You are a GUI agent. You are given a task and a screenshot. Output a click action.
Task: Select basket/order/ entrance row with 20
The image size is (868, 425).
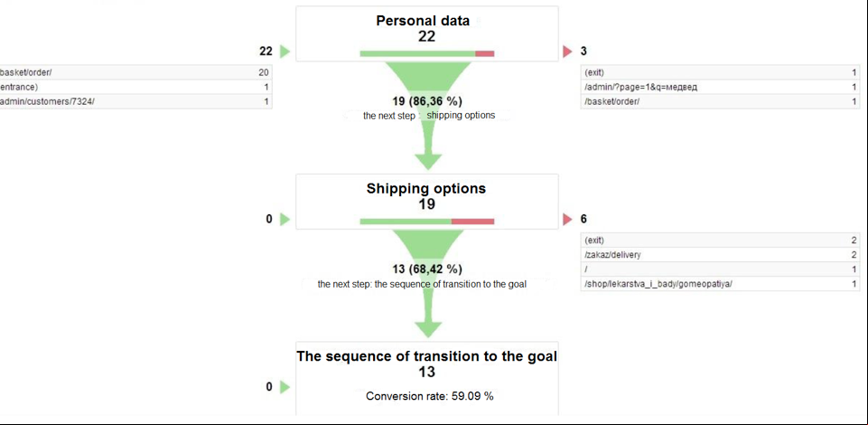pos(135,72)
